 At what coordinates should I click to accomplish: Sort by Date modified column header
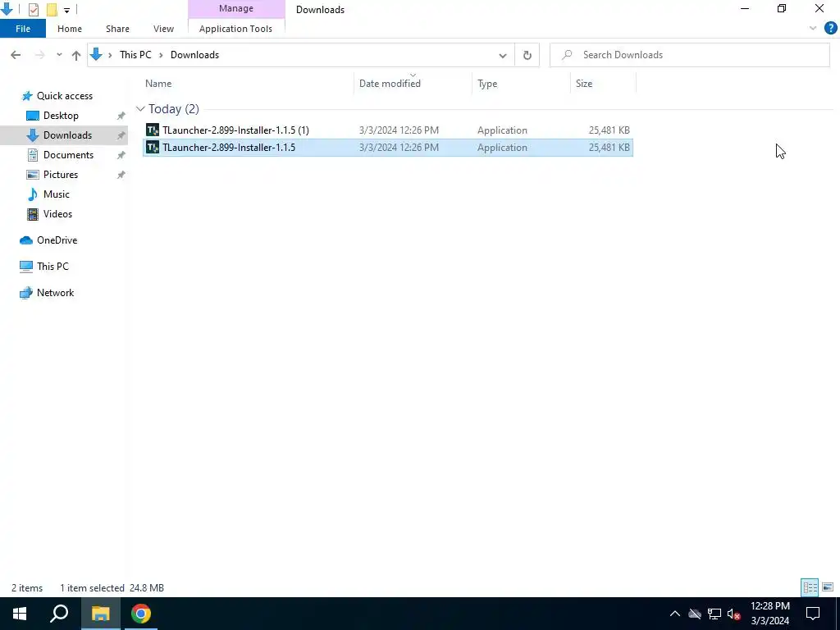coord(413,84)
